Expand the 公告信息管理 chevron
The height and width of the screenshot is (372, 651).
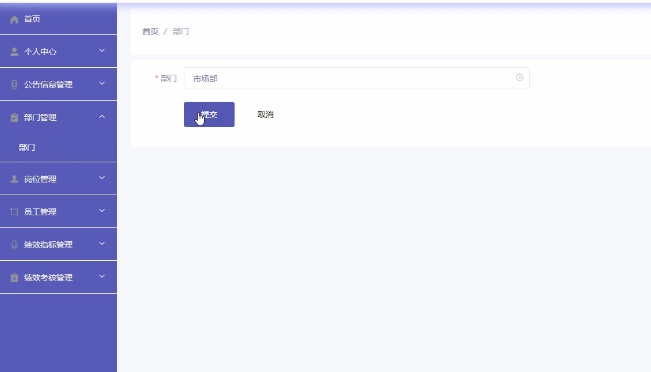[x=102, y=83]
